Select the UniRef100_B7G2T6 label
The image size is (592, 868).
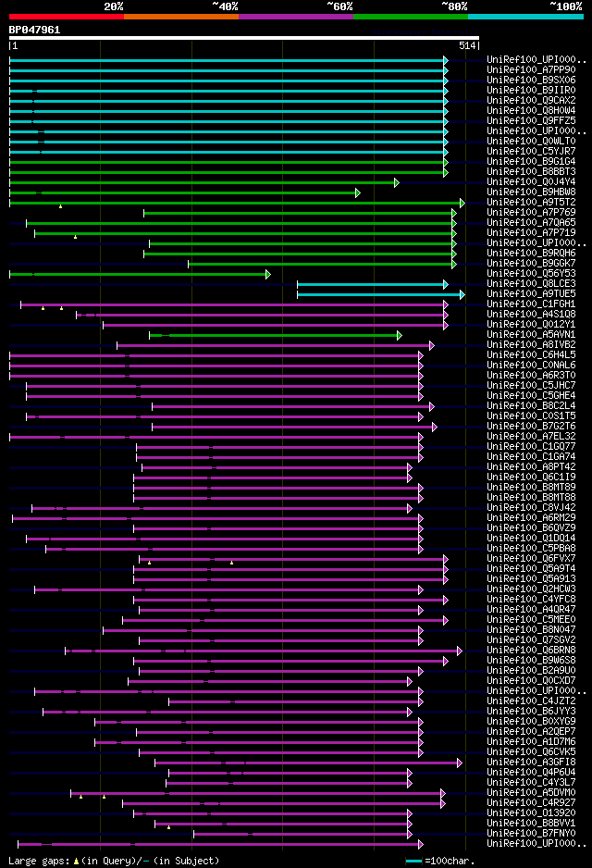tap(531, 427)
